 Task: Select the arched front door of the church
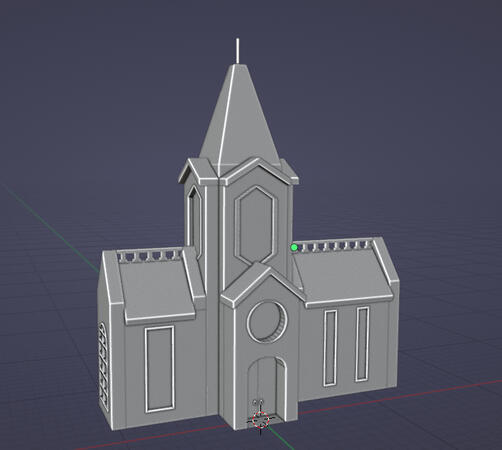267,388
